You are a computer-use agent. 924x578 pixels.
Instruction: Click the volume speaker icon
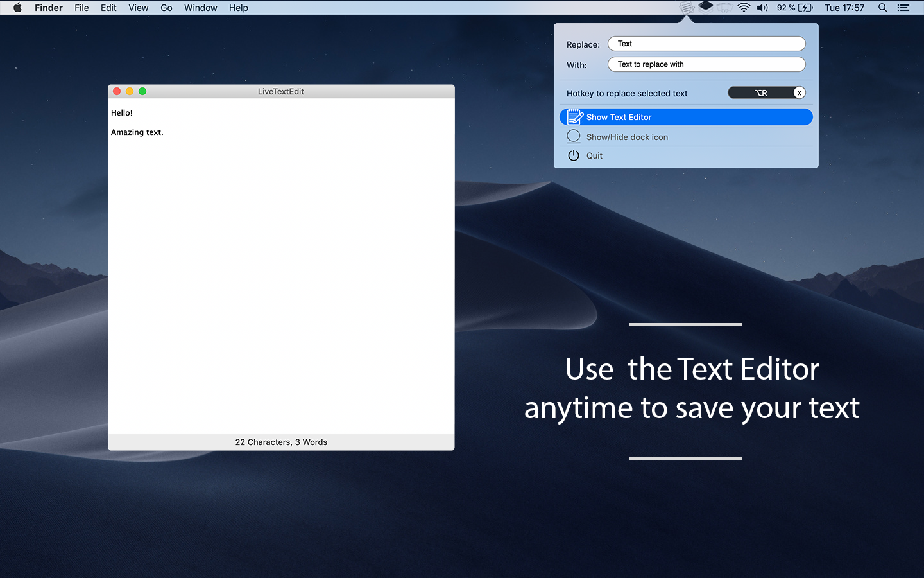pyautogui.click(x=762, y=8)
